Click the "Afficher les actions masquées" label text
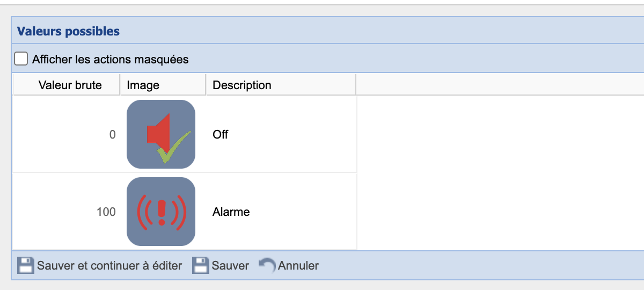644x290 pixels. point(110,59)
